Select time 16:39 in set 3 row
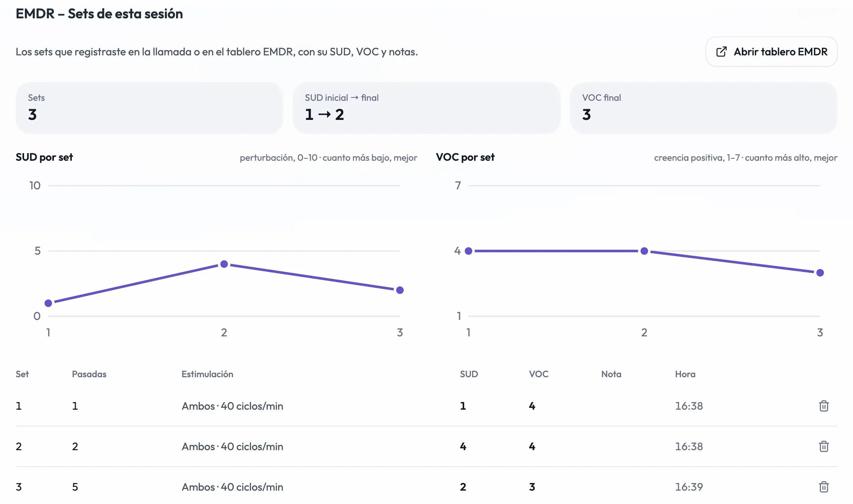The width and height of the screenshot is (853, 504). pos(689,487)
